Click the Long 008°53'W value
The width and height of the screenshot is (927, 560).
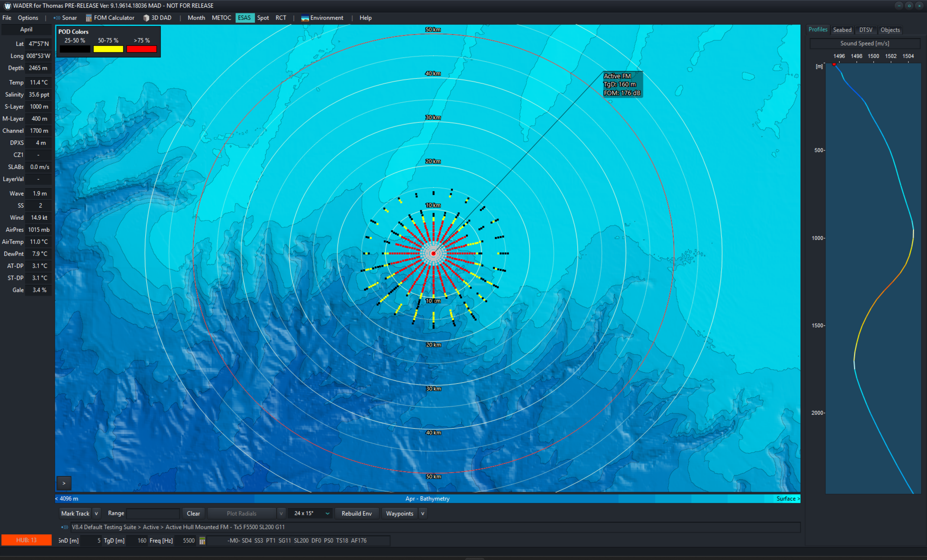click(x=39, y=56)
